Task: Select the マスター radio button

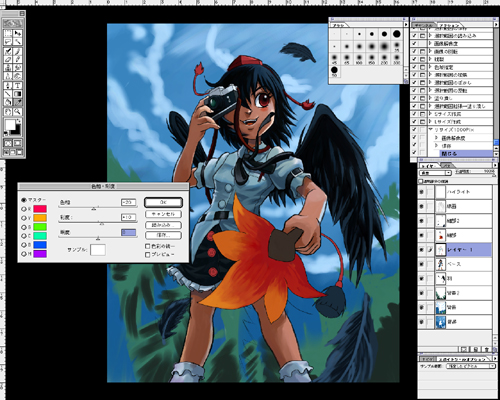Action: [24, 200]
